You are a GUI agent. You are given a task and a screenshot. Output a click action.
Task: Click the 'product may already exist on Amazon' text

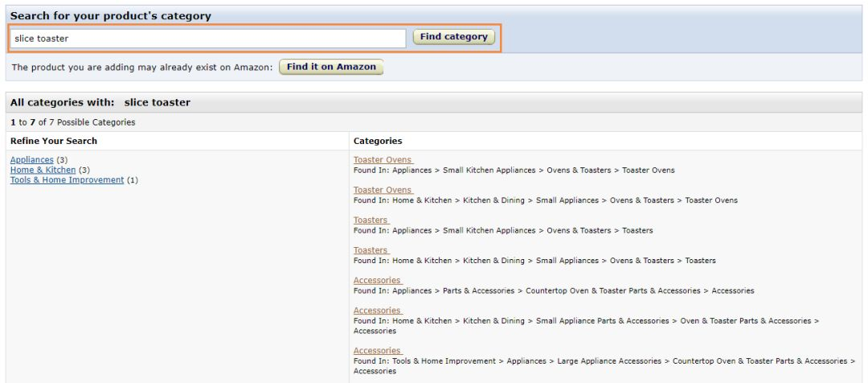(x=142, y=68)
